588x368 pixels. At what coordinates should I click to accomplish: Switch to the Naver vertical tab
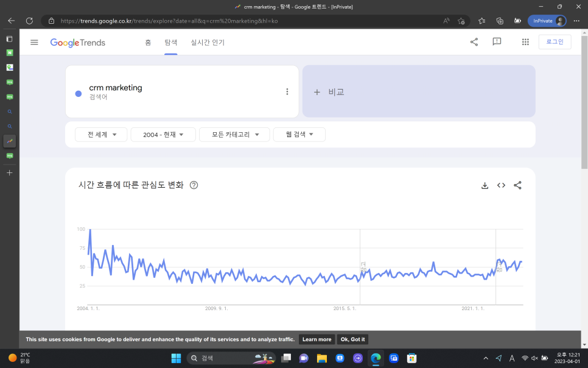point(10,52)
